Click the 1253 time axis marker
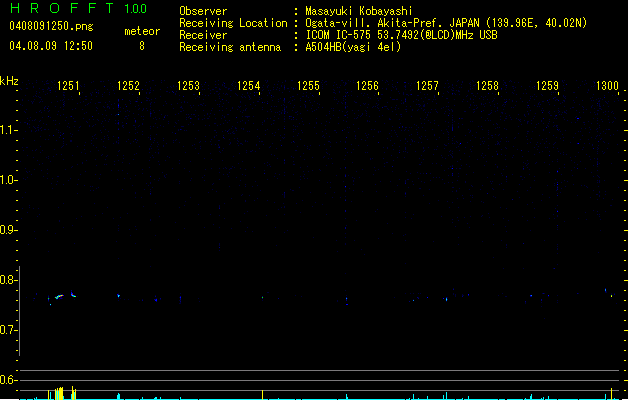 pyautogui.click(x=188, y=86)
